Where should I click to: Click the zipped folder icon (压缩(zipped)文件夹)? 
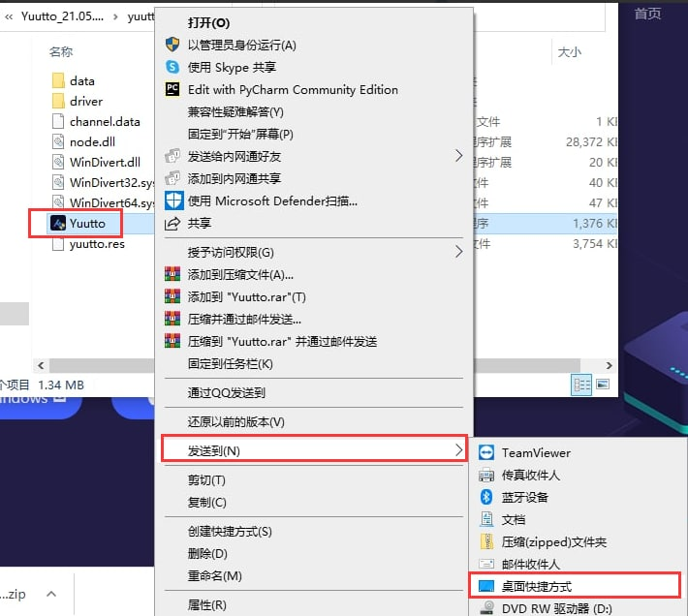point(486,541)
